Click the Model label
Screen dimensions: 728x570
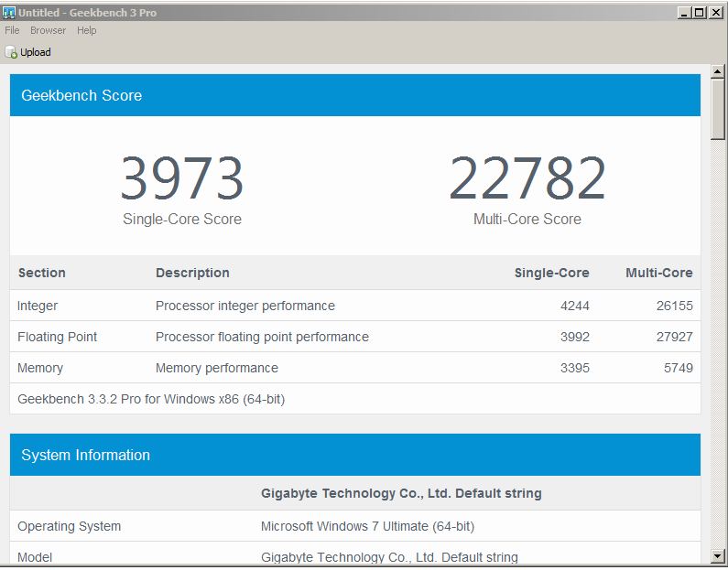click(x=35, y=557)
